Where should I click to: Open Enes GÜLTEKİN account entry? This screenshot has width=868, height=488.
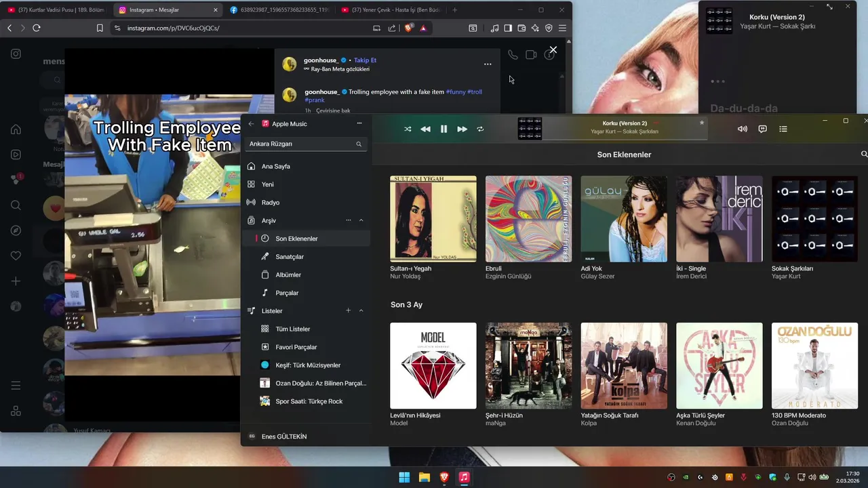tap(306, 436)
